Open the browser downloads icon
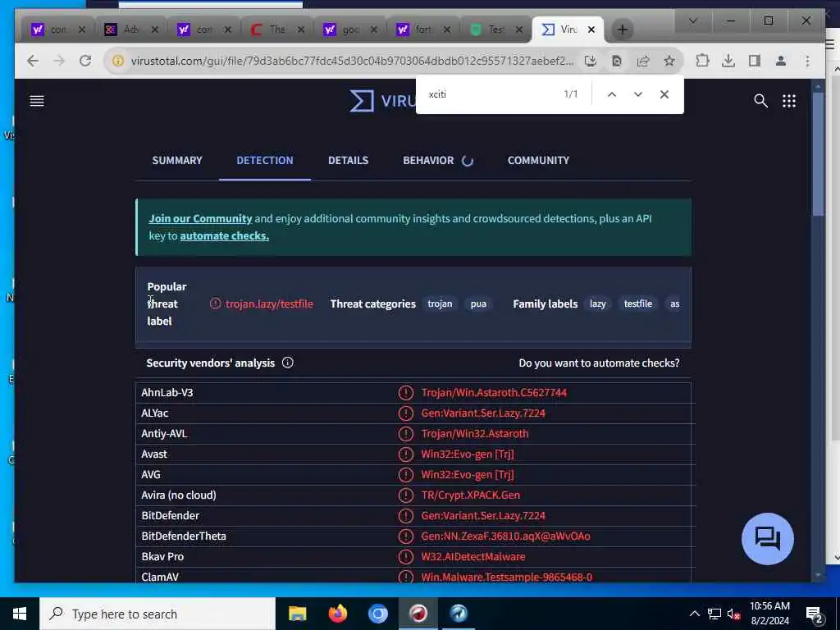Screen dimensions: 840x630 728,61
